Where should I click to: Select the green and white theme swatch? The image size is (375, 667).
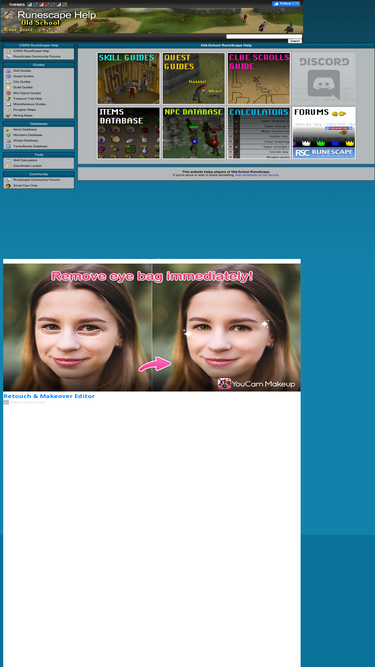(59, 4)
